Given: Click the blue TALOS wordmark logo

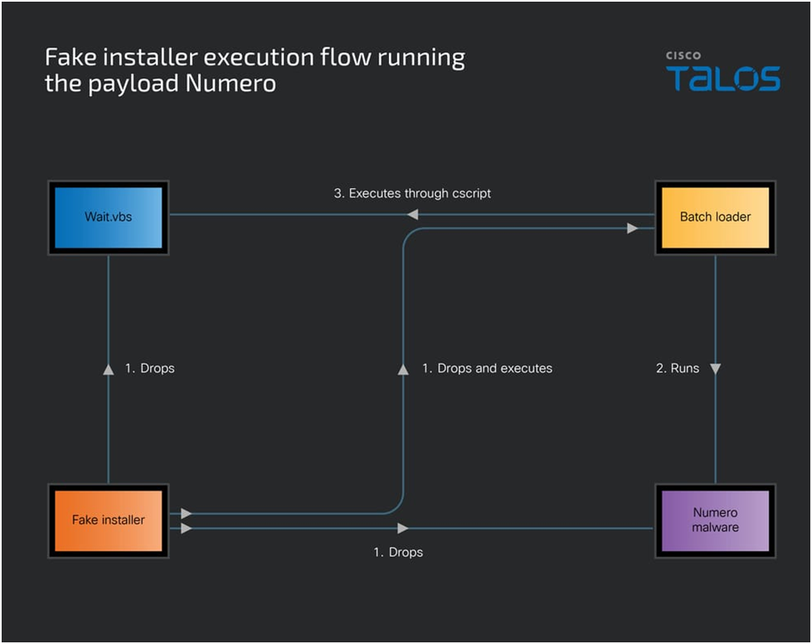Looking at the screenshot, I should 723,79.
